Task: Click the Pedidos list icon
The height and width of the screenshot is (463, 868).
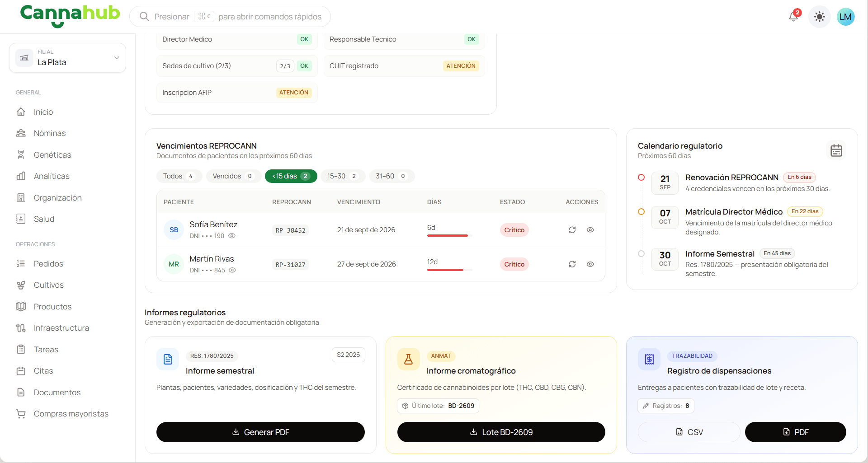Action: tap(21, 264)
